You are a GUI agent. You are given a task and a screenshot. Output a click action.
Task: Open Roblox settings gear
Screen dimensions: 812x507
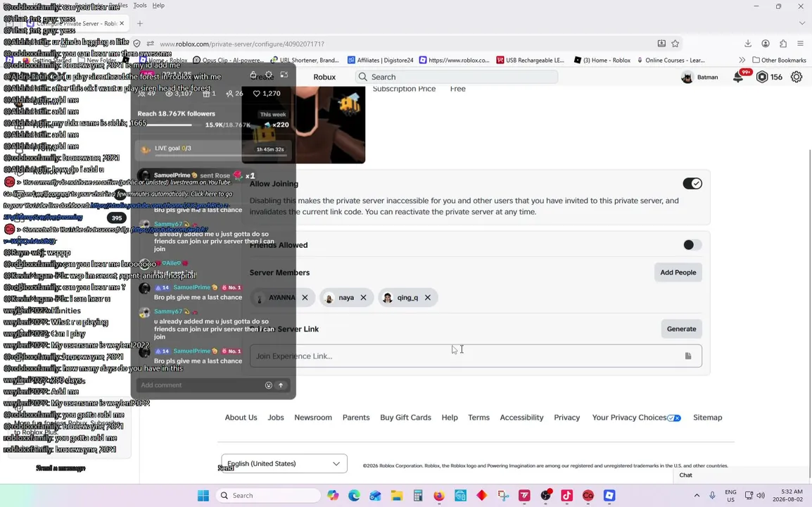[x=796, y=77]
